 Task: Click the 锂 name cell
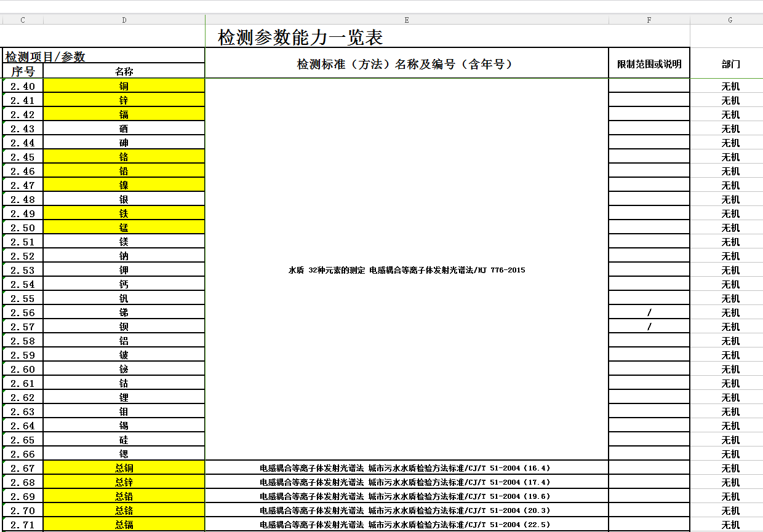click(124, 397)
